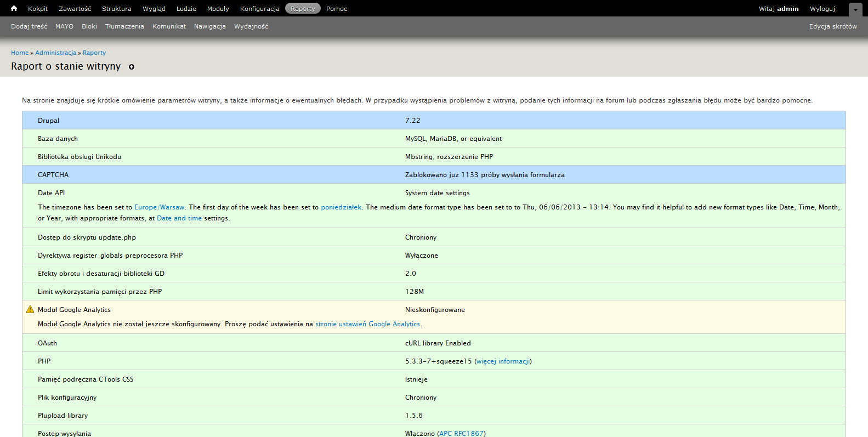Open the PHP więcej informacji link

[x=503, y=361]
